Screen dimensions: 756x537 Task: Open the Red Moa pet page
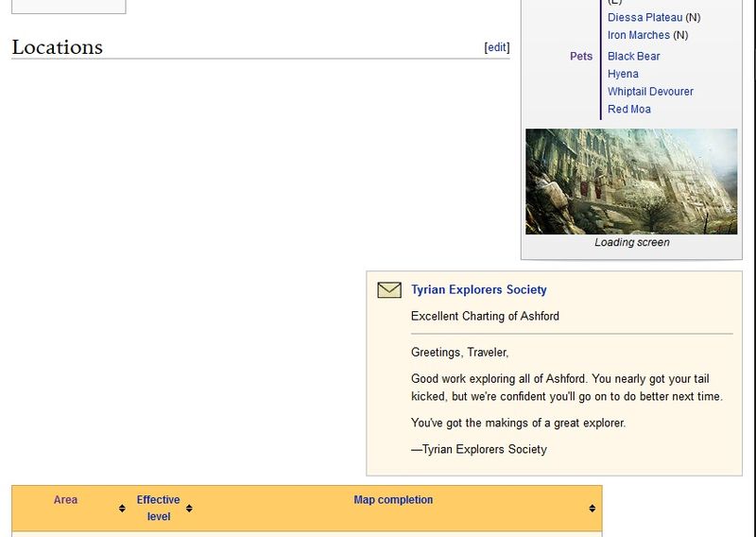(x=629, y=109)
